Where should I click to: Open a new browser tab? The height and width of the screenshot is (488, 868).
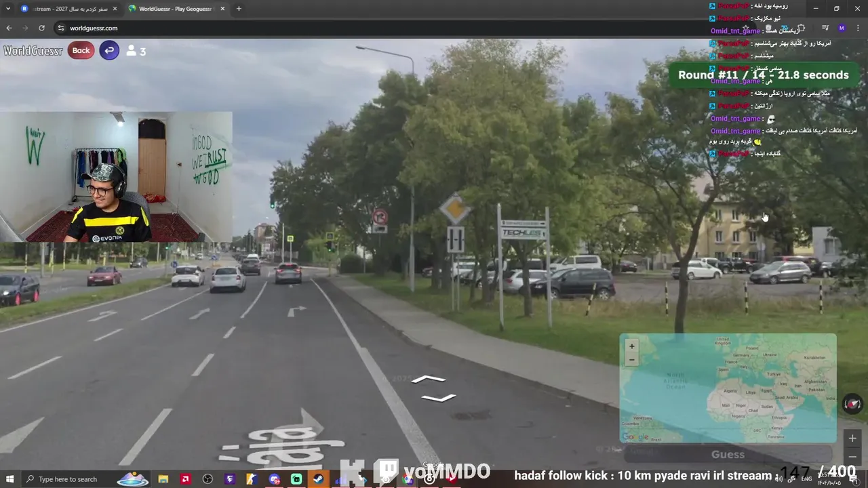click(239, 9)
